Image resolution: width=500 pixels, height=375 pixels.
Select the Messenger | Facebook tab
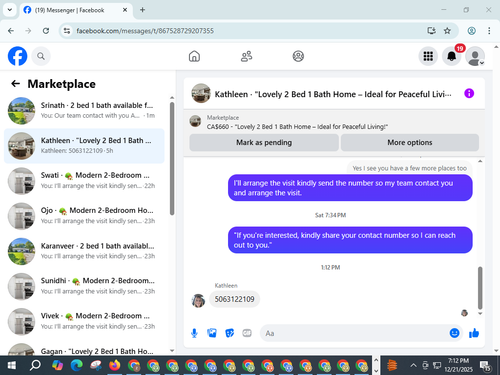click(76, 10)
